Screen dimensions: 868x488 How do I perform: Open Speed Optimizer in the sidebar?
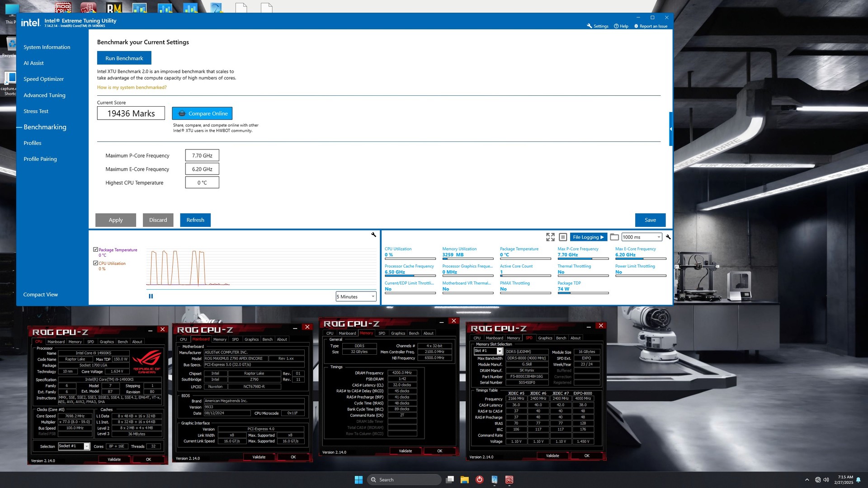[43, 79]
